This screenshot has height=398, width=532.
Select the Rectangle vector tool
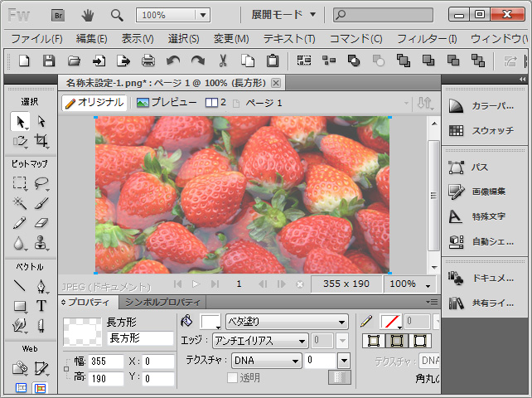[x=20, y=306]
